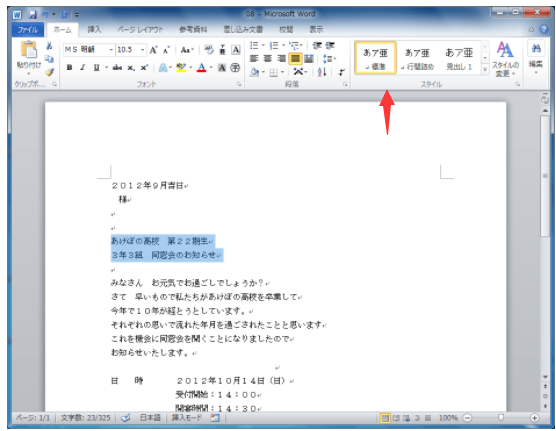The height and width of the screenshot is (431, 556).
Task: Click the language 日本語 in status bar
Action: (x=150, y=418)
